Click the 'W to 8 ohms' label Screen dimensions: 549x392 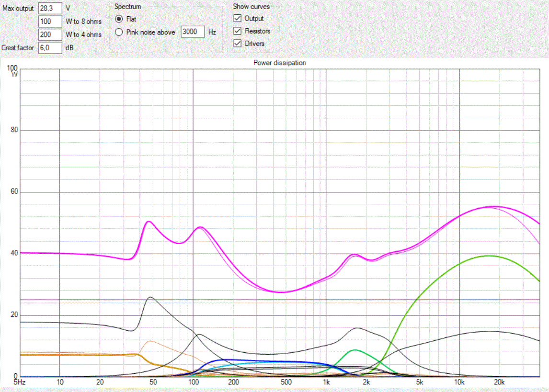[84, 22]
